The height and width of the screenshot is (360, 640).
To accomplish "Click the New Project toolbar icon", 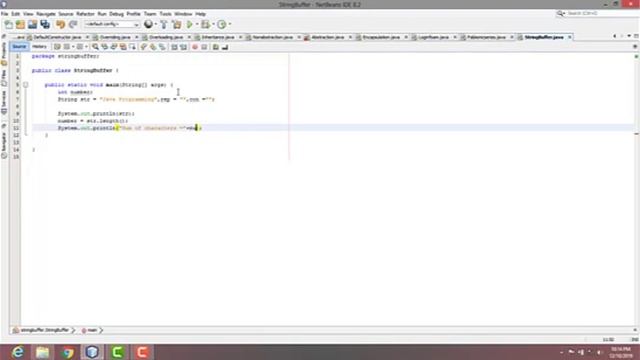I will point(20,24).
